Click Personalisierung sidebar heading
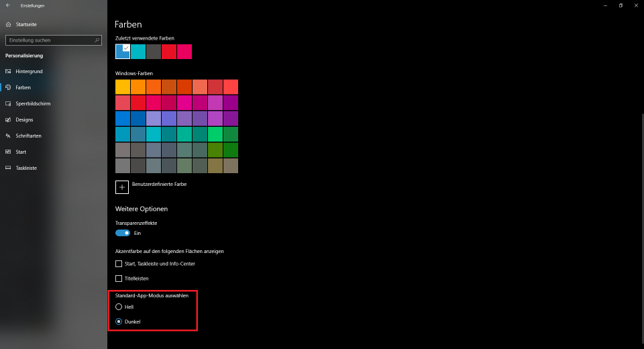 [24, 56]
